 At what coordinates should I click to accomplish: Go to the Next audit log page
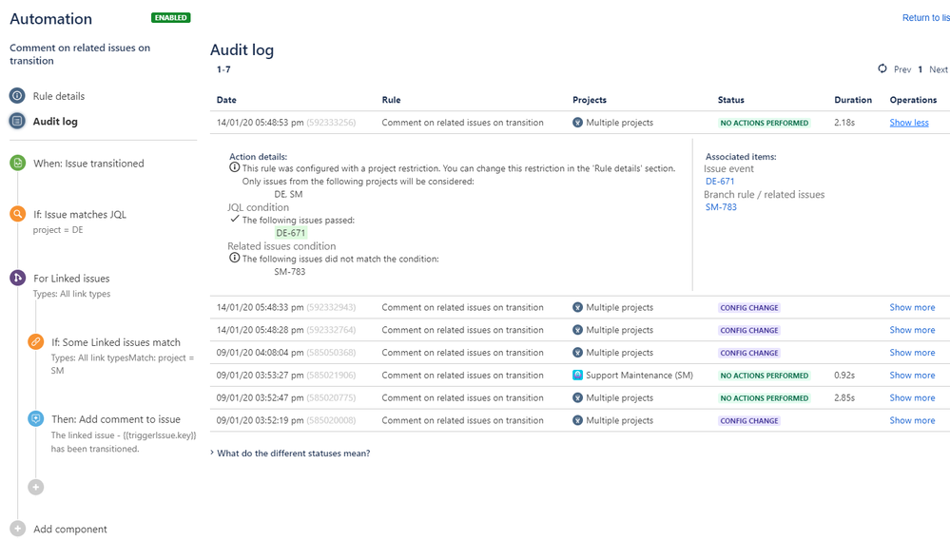[x=938, y=69]
